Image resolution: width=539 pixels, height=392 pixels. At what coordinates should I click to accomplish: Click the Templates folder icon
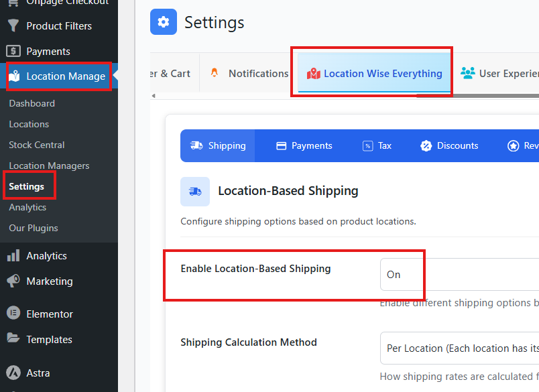click(x=13, y=339)
